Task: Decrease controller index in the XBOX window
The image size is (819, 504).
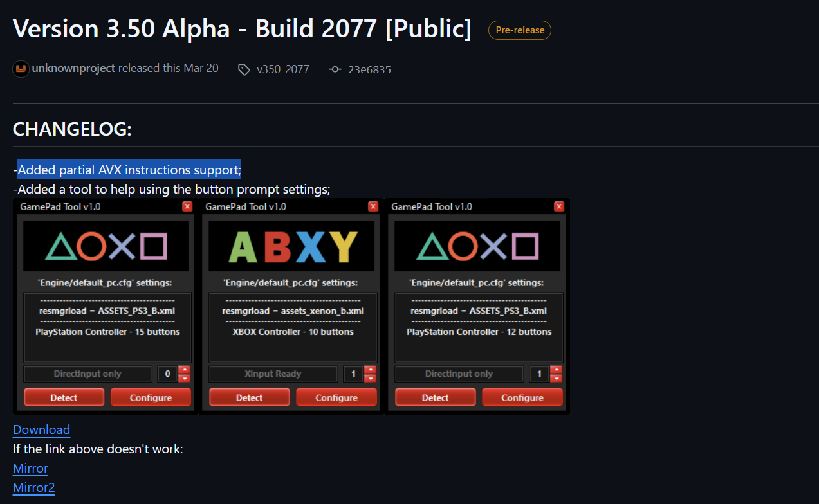Action: click(370, 378)
